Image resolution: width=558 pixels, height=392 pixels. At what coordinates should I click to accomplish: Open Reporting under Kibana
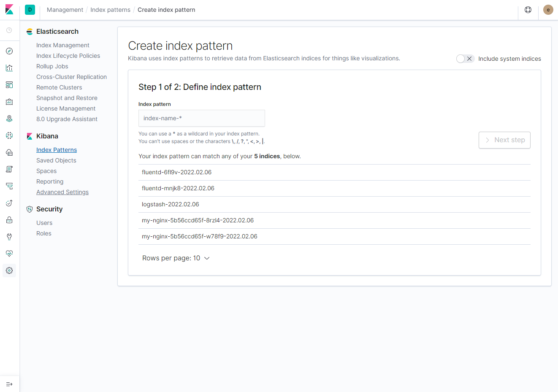[50, 181]
